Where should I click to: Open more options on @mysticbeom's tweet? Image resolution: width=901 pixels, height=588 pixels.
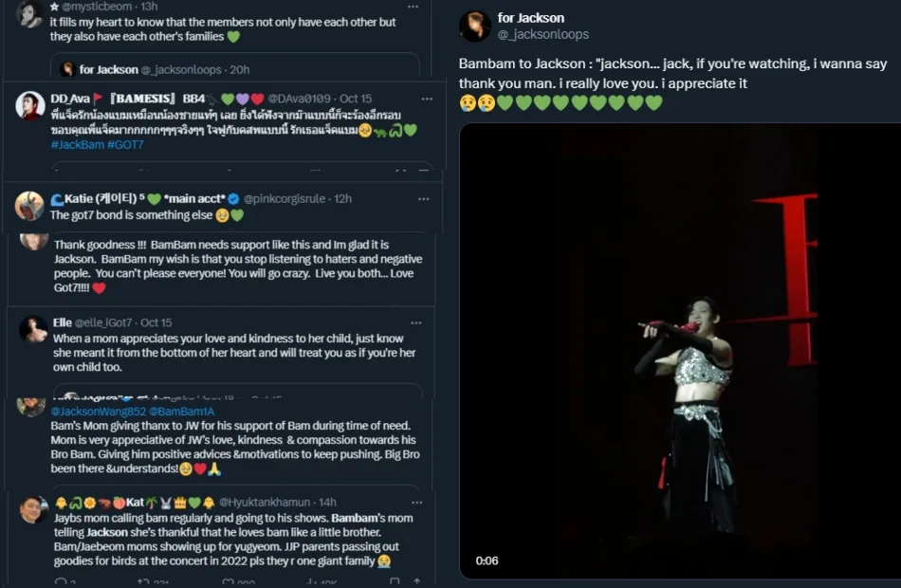point(412,6)
